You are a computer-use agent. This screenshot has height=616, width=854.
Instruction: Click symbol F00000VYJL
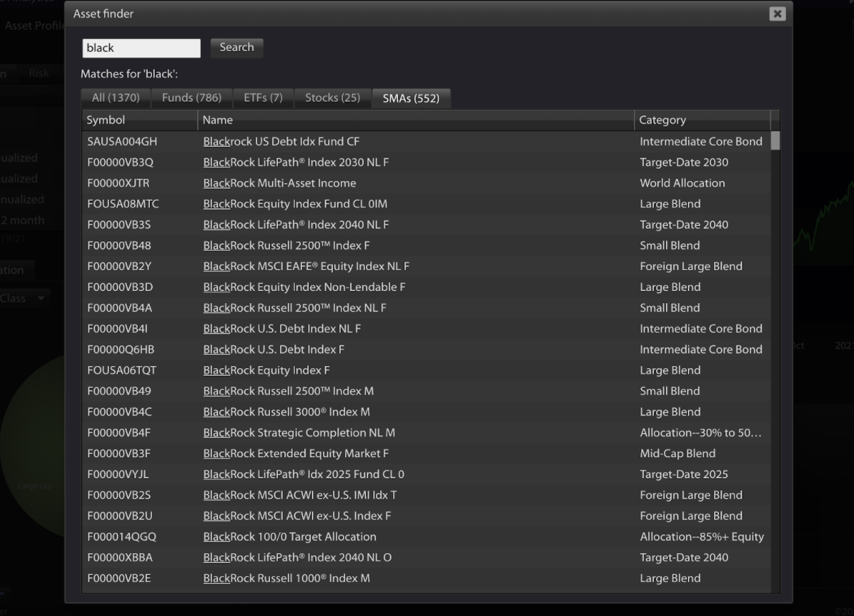[x=118, y=474]
